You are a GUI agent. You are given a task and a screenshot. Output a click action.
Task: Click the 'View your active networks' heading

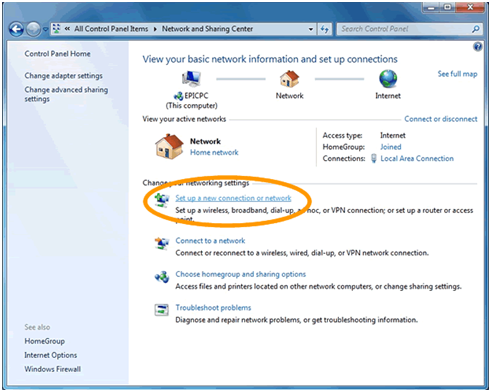[x=184, y=119]
